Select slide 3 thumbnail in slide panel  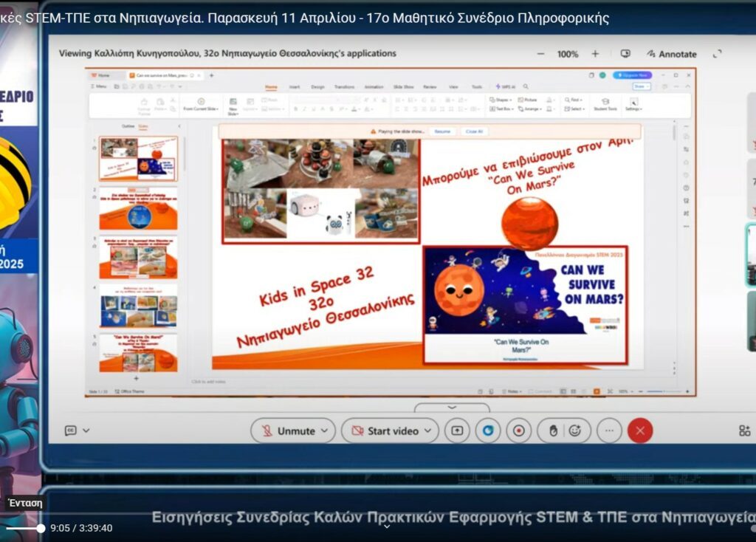point(138,258)
